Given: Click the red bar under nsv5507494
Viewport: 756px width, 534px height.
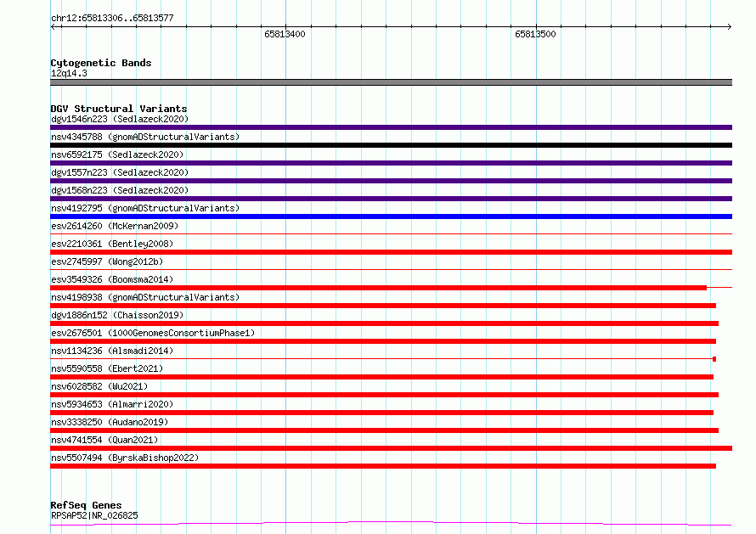Looking at the screenshot, I should [x=383, y=466].
